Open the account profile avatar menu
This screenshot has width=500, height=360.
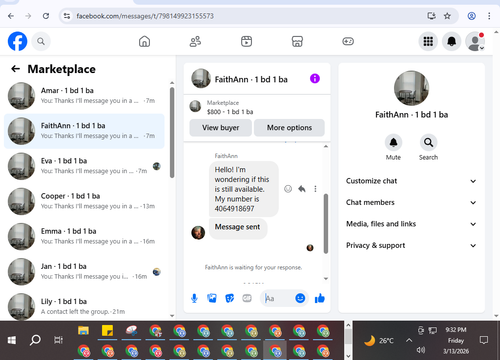[475, 41]
